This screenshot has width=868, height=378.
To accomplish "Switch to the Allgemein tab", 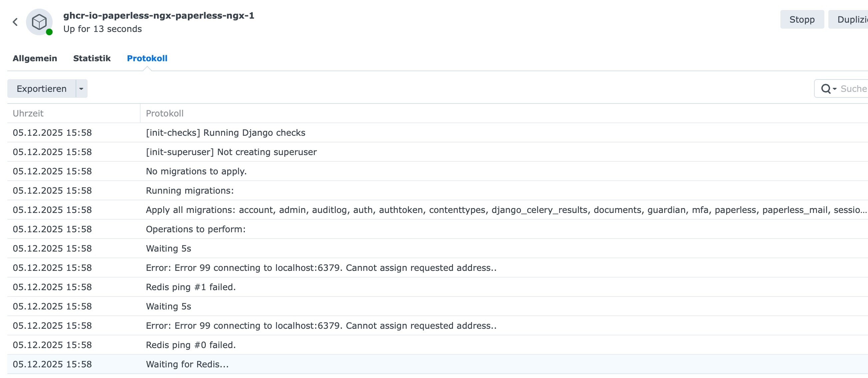I will 35,59.
